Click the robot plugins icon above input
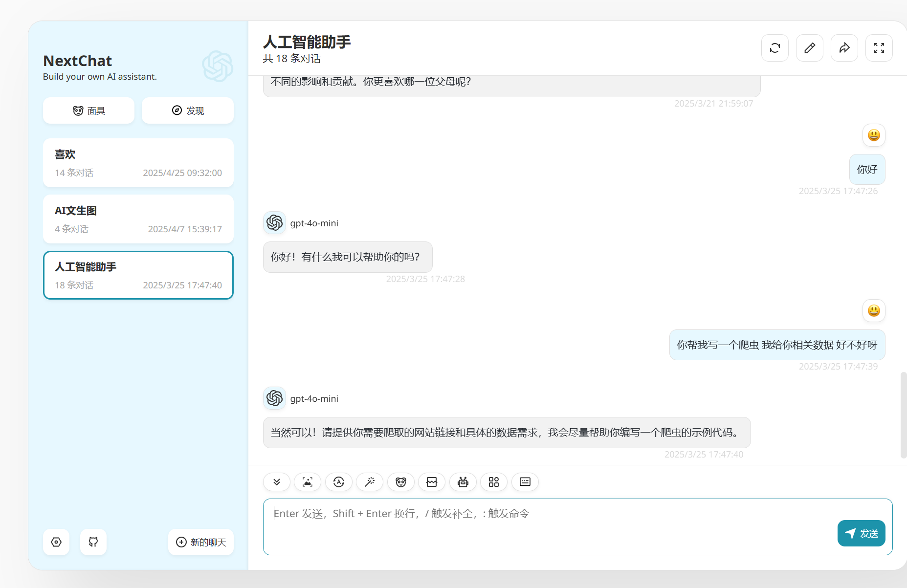 tap(463, 482)
